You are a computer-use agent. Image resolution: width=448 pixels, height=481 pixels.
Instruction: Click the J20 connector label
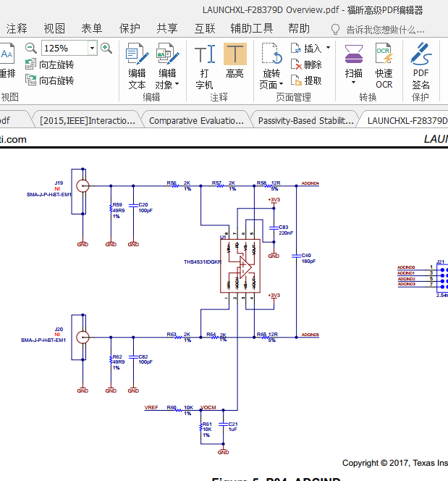tap(59, 329)
